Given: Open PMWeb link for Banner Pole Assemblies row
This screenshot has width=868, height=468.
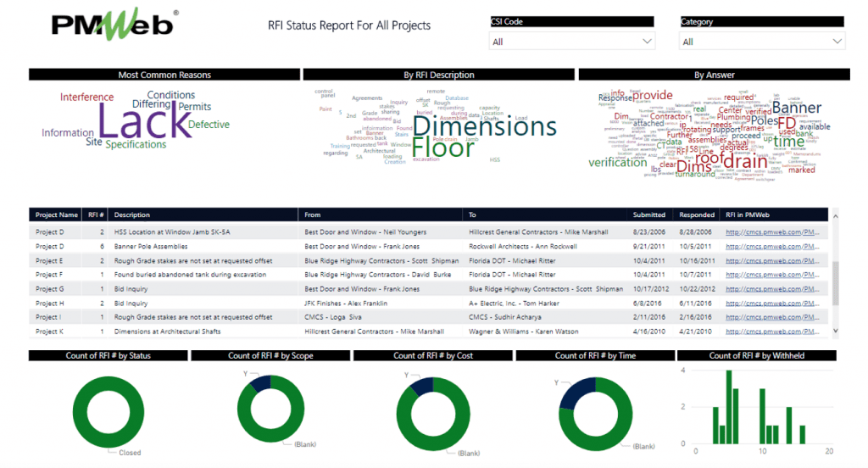Looking at the screenshot, I should pos(772,247).
